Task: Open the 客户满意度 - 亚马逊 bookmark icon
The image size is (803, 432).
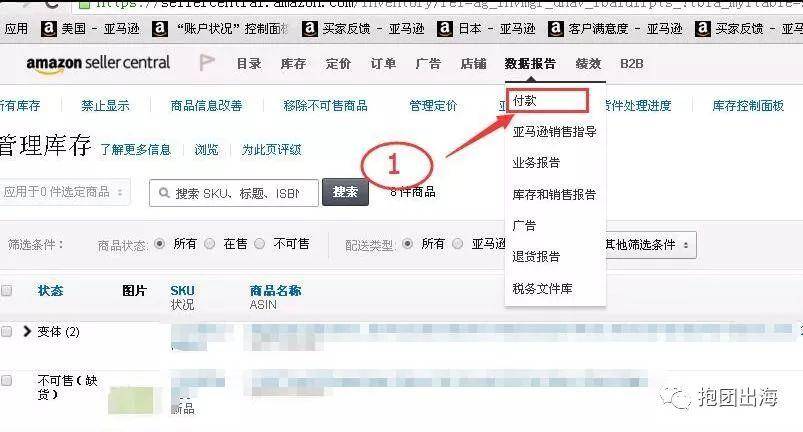Action: (556, 29)
